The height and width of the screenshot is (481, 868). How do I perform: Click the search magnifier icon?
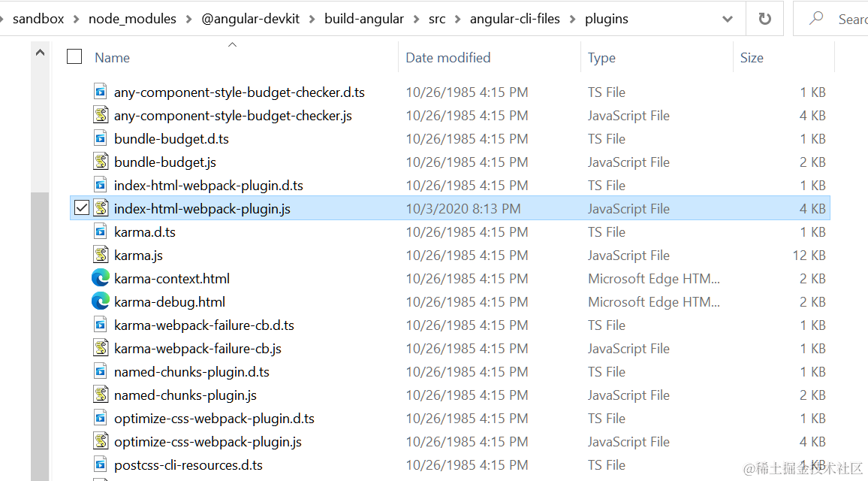coord(815,19)
